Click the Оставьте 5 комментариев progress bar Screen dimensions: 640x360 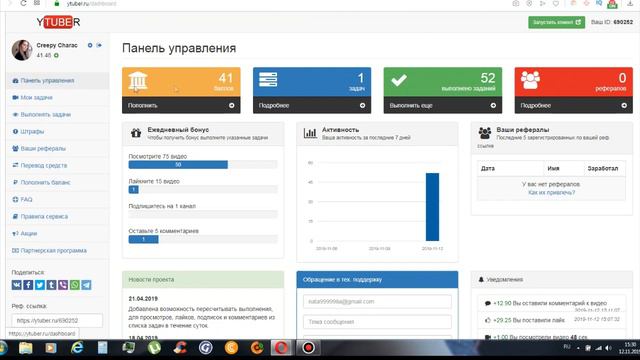(203, 239)
